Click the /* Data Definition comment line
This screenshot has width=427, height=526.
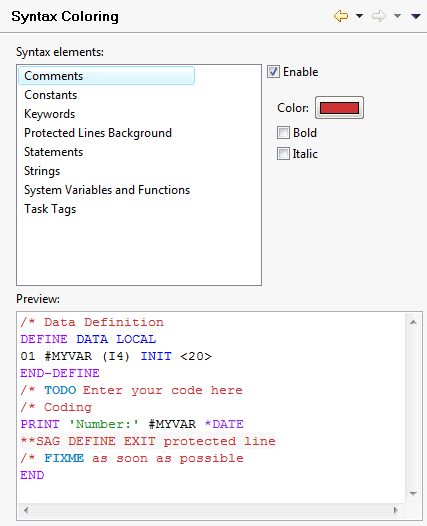pyautogui.click(x=92, y=322)
